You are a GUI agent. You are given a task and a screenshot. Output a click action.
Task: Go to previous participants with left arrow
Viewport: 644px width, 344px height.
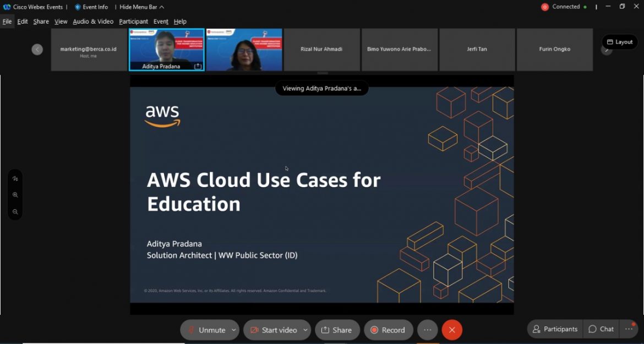pyautogui.click(x=37, y=49)
